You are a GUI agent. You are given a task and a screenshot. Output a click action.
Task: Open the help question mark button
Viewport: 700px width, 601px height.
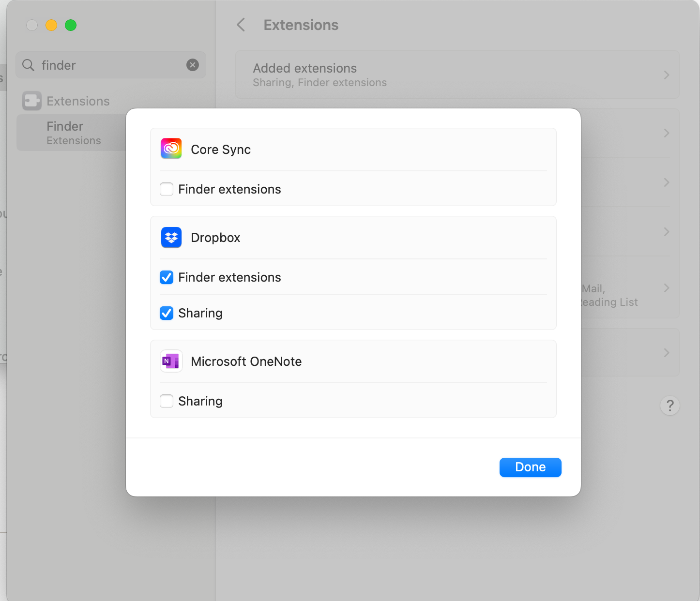(670, 406)
